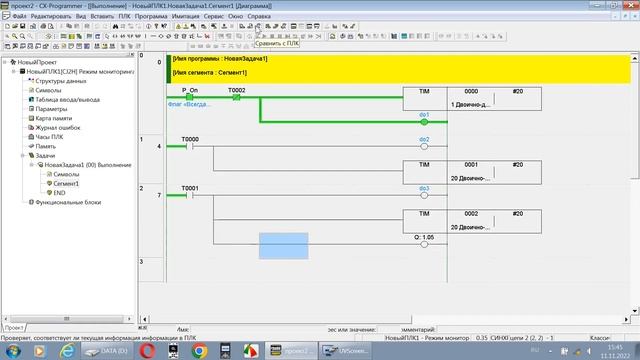Click the Print icon in toolbar
This screenshot has width=640, height=360.
pos(43,26)
